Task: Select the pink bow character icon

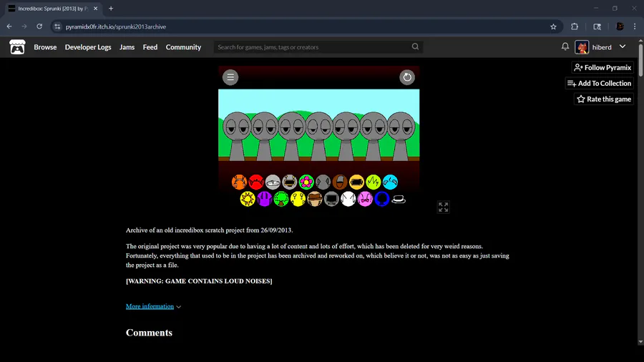Action: tap(365, 199)
